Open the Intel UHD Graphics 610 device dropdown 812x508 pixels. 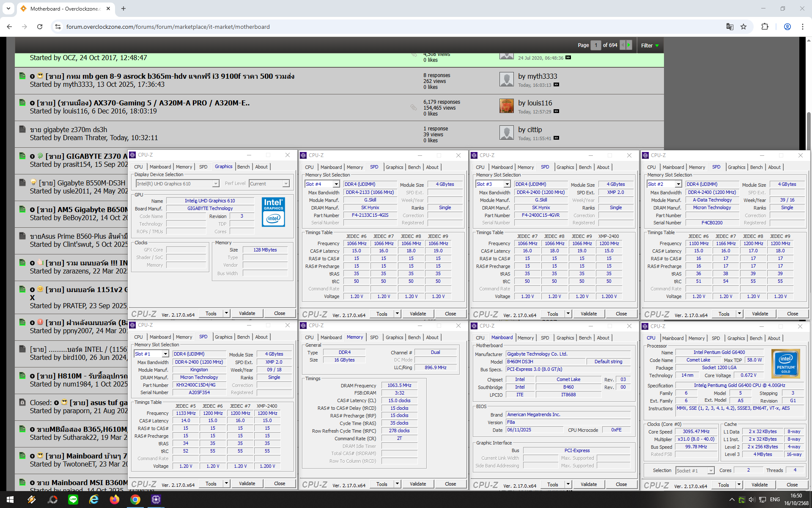click(x=216, y=184)
